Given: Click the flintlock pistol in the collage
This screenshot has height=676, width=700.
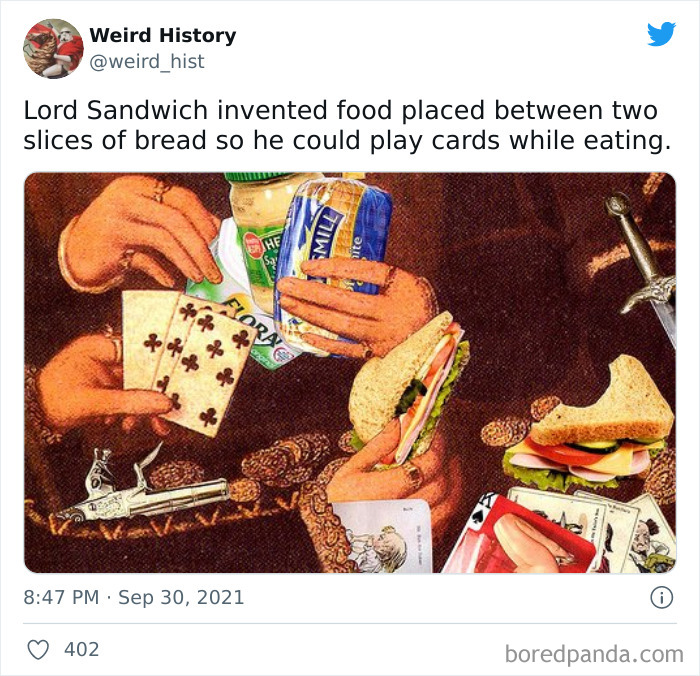Looking at the screenshot, I should 143,487.
